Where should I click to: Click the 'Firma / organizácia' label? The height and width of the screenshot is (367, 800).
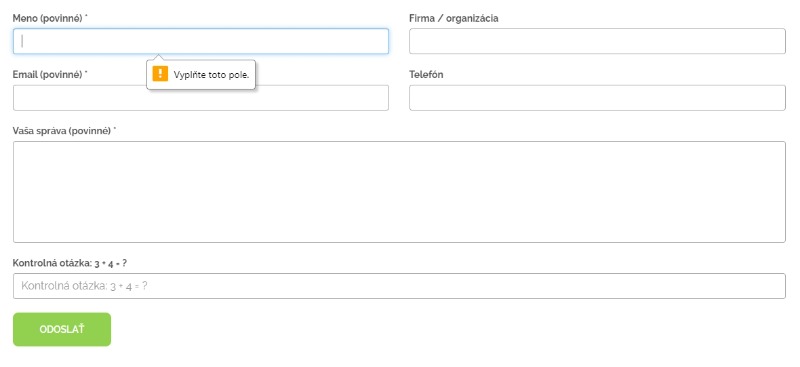pos(454,18)
